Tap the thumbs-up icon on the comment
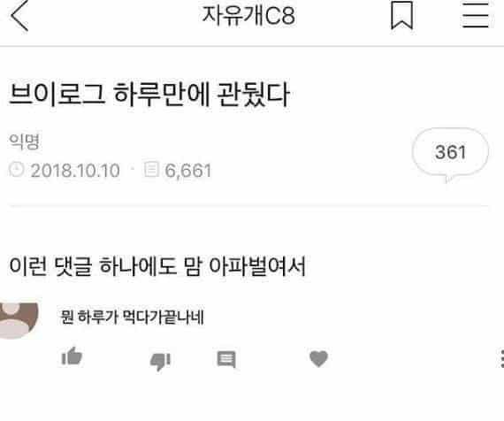The image size is (504, 421). [x=72, y=356]
